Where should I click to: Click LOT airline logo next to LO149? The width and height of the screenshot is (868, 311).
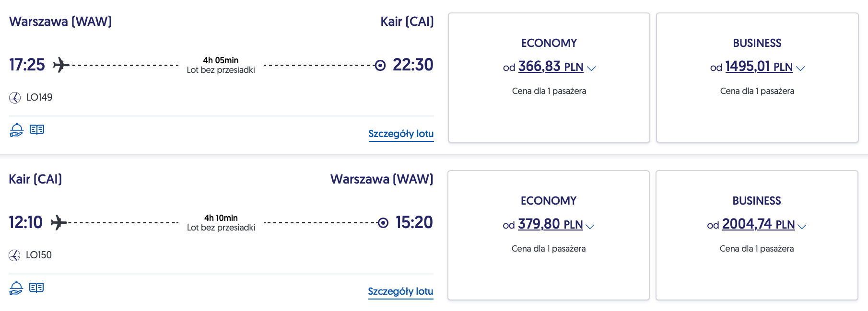coord(15,98)
